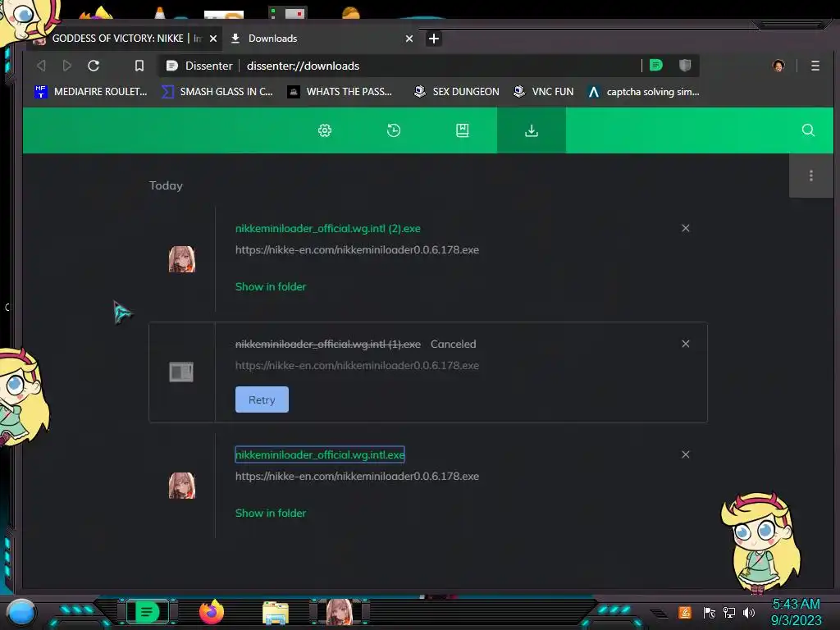Open the downloads three-dot more actions menu
Image resolution: width=840 pixels, height=630 pixels.
click(811, 176)
